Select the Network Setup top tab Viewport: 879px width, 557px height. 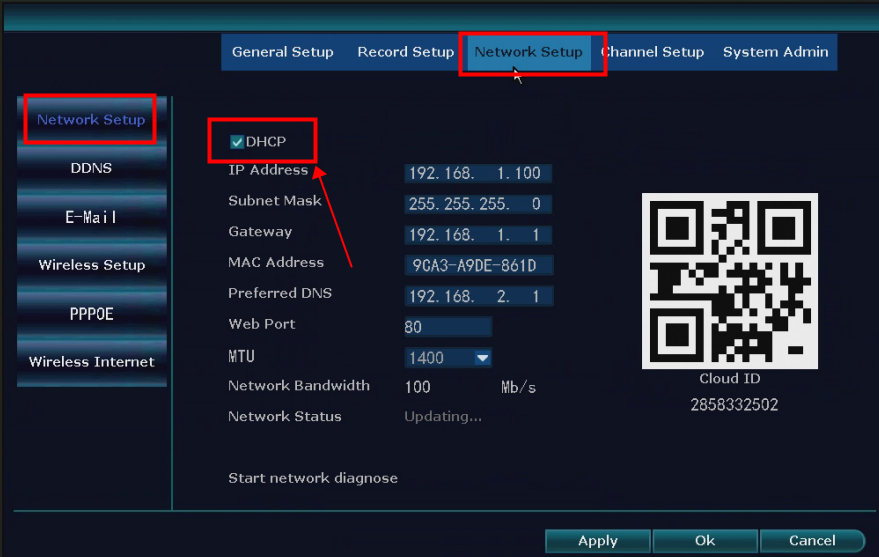coord(528,52)
